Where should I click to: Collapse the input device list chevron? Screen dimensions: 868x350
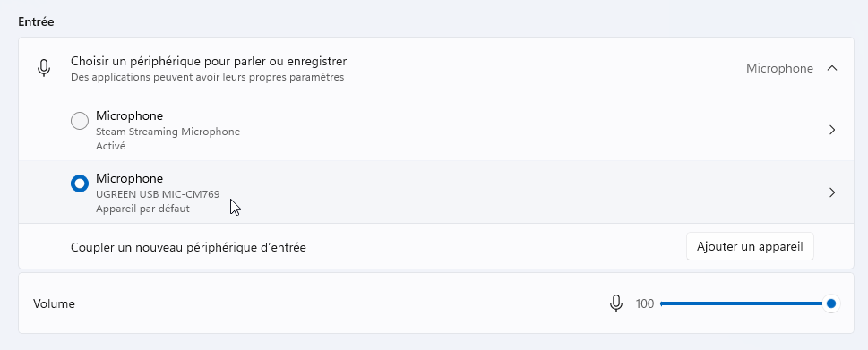[831, 68]
